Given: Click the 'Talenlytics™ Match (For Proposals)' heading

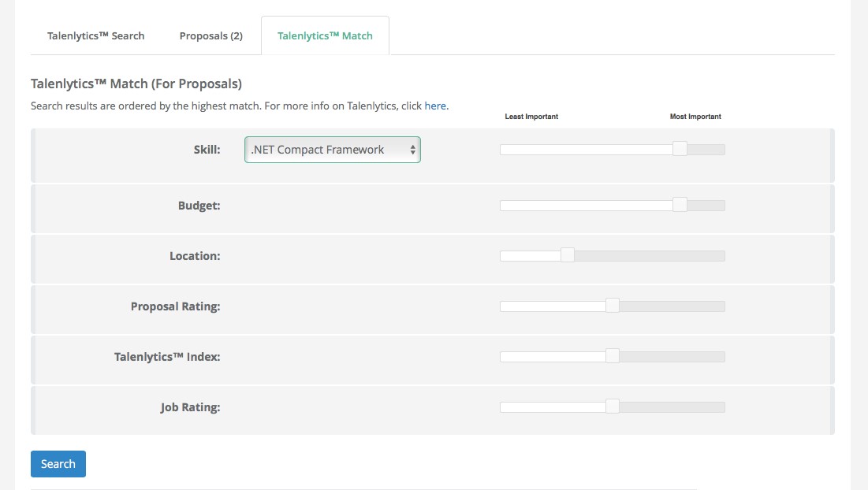Looking at the screenshot, I should point(136,84).
